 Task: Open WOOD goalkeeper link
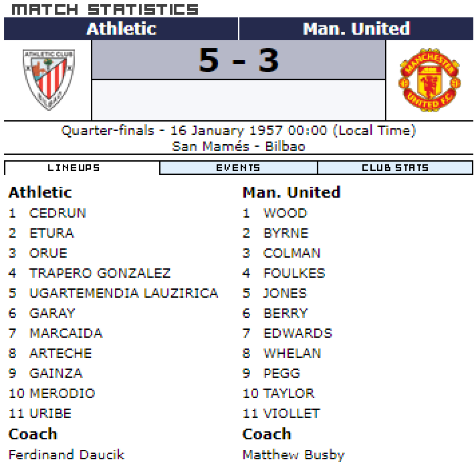(x=285, y=213)
